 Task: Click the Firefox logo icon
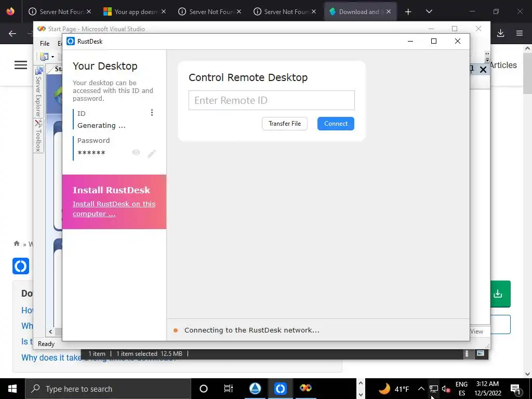pyautogui.click(x=10, y=11)
